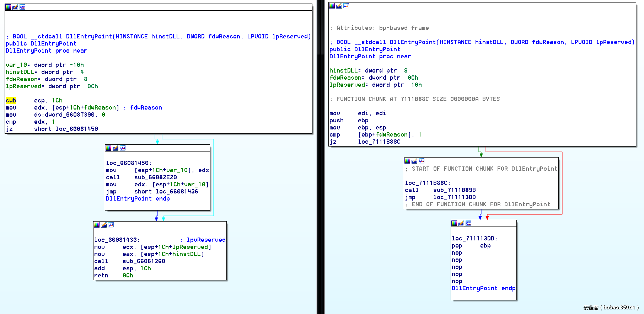Set node color for loc_7111B88C block
This screenshot has height=314, width=644.
click(407, 161)
